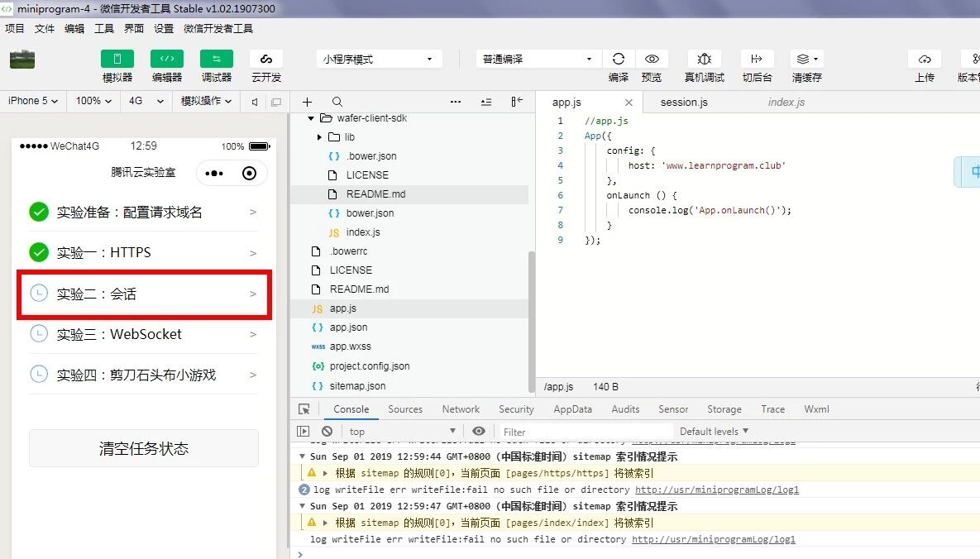Click the upload (上传) cloud icon

(925, 59)
